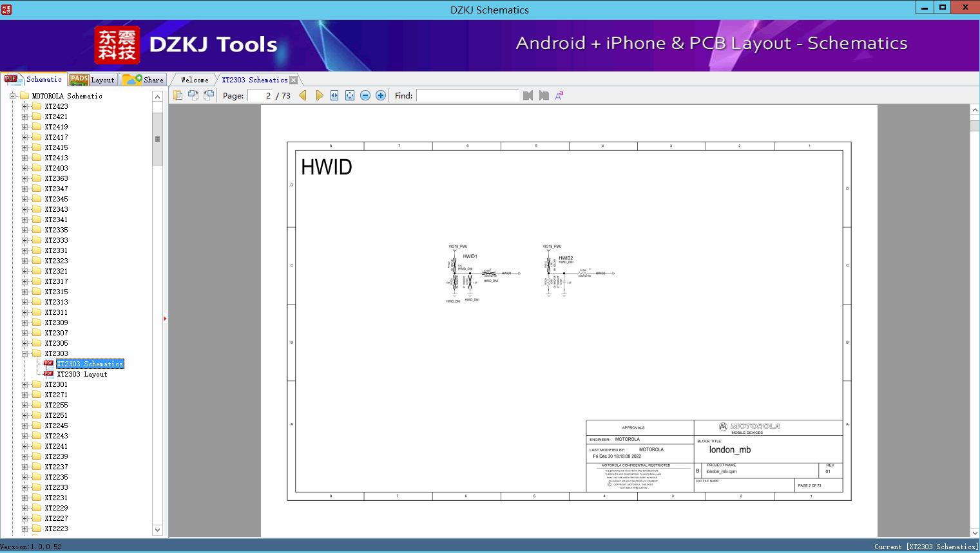980x553 pixels.
Task: Click the Version:1.0.0.52 status text
Action: (31, 547)
